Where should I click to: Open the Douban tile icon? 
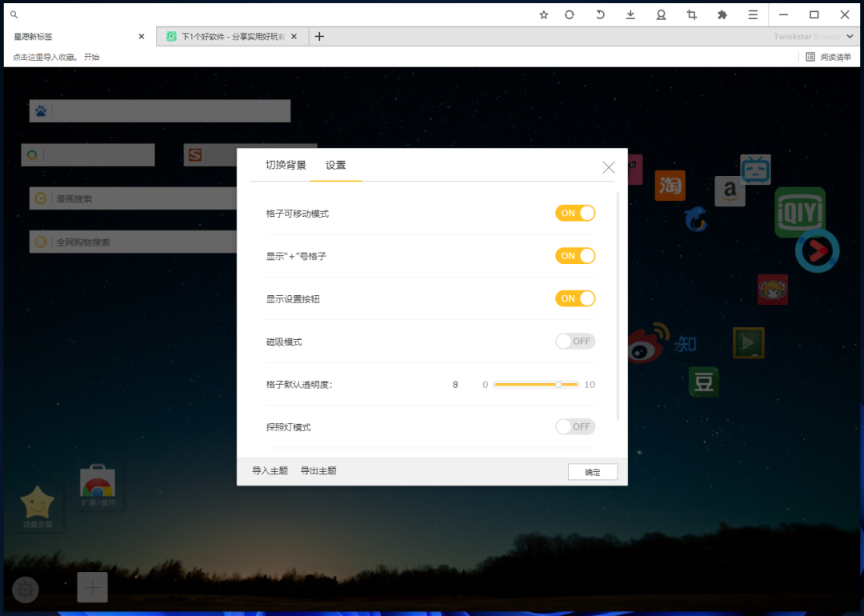pyautogui.click(x=702, y=382)
